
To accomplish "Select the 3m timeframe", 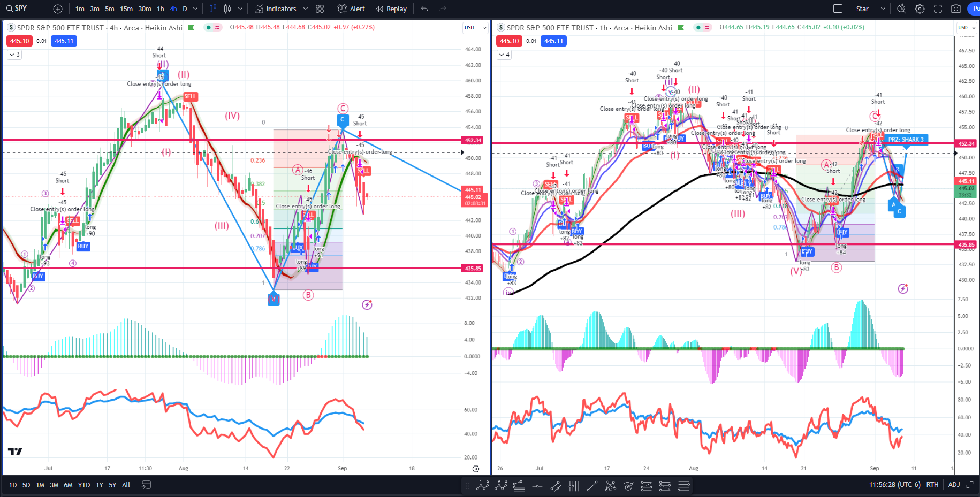I will (95, 9).
